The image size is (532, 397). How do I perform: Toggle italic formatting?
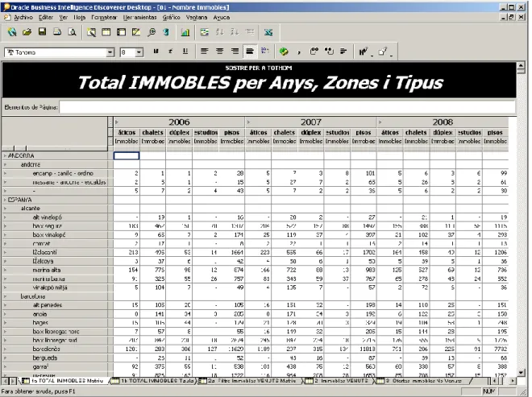point(170,52)
